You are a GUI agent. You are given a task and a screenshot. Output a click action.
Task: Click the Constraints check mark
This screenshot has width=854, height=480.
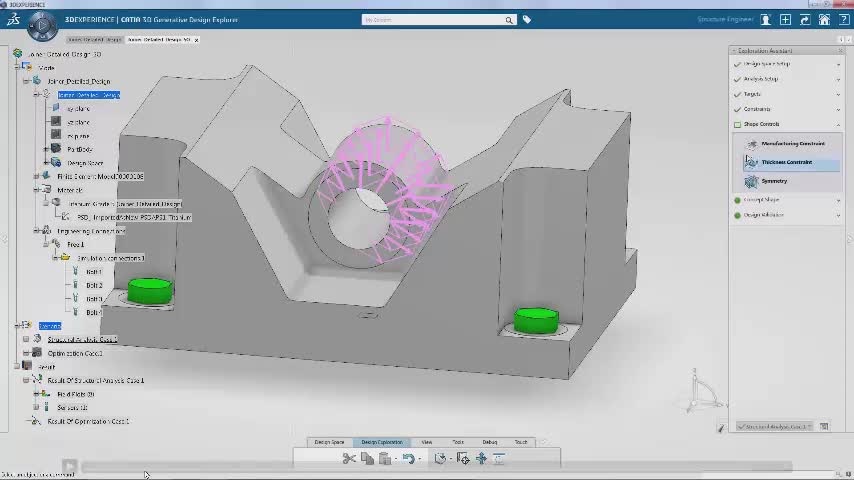tap(737, 110)
